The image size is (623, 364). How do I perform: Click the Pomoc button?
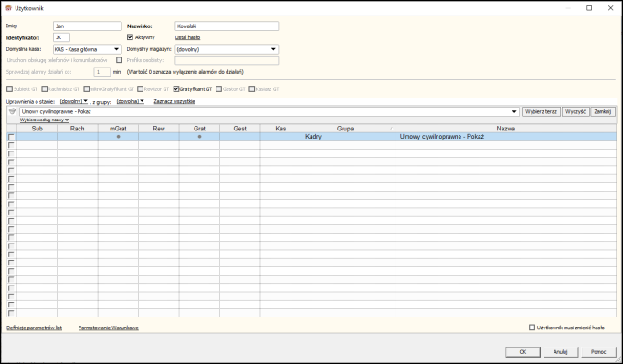pyautogui.click(x=598, y=352)
